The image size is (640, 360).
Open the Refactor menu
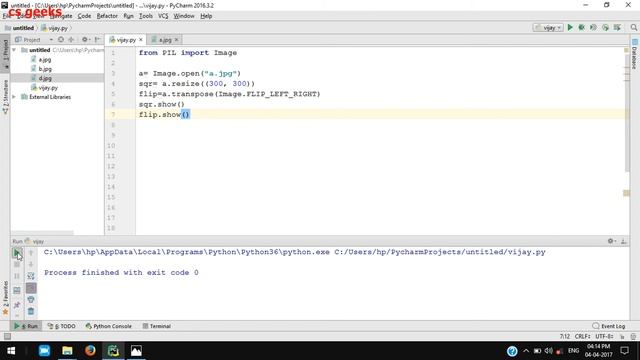click(x=107, y=16)
